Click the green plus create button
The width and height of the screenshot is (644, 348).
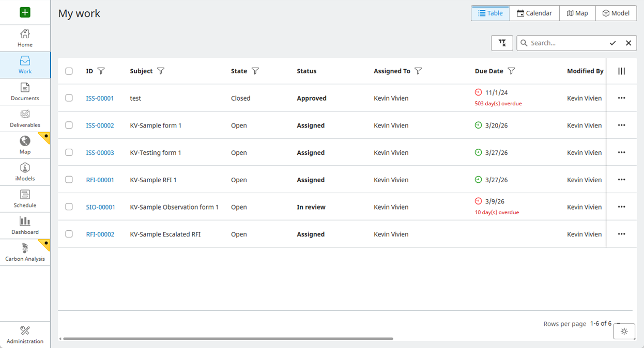click(25, 12)
